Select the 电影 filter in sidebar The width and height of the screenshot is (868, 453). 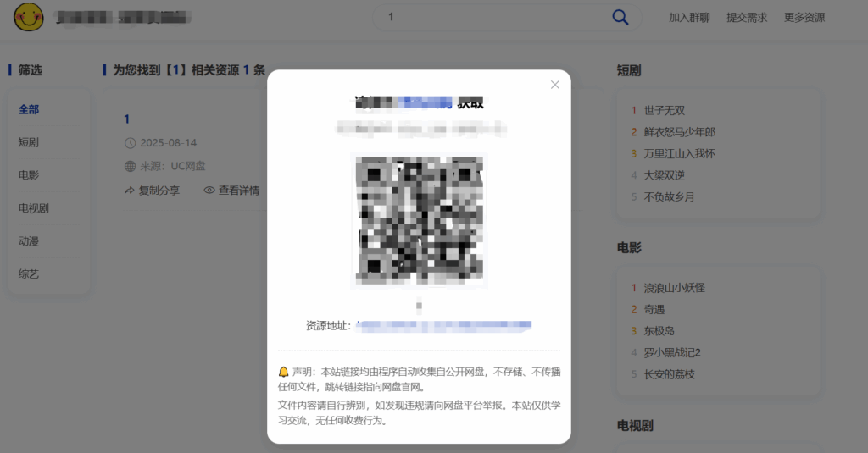pos(29,174)
